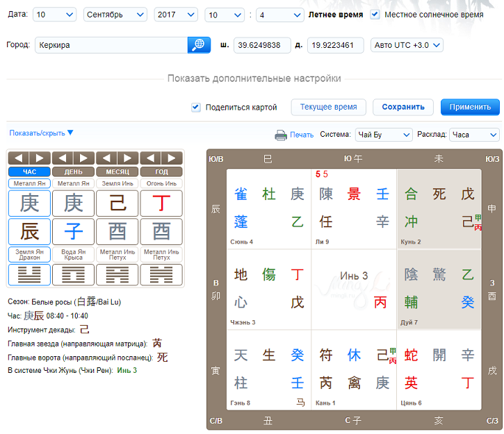Click the Земля Ян Дракон label
Viewport: 504px width, 434px height.
coord(29,255)
